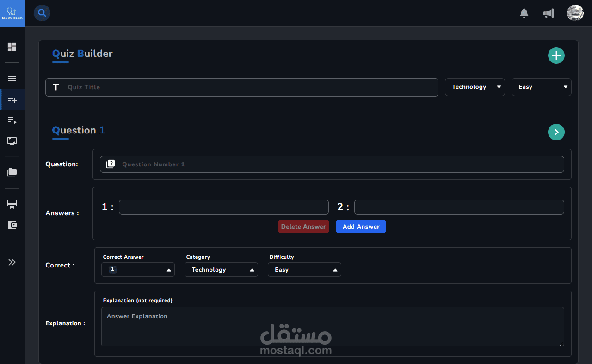Open the quiz Technology category dropdown
Viewport: 592px width, 364px height.
475,87
